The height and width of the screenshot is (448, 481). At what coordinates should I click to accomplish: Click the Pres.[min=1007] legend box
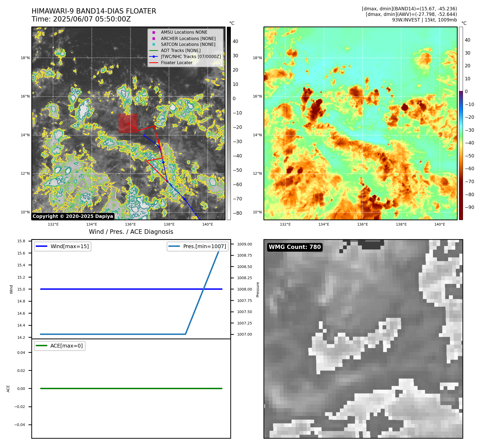coord(198,246)
